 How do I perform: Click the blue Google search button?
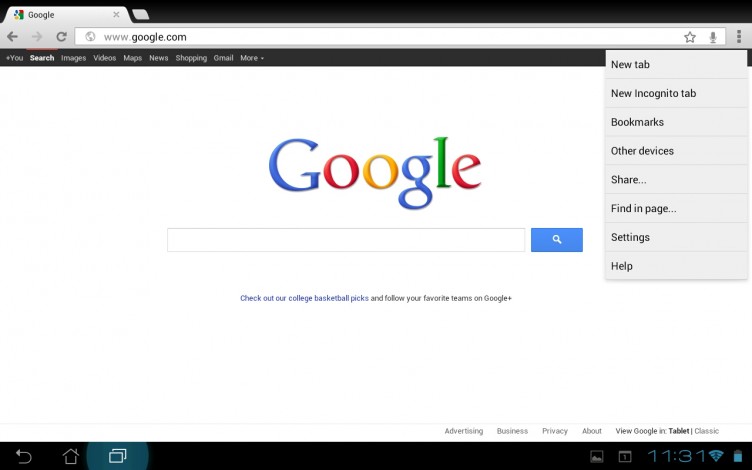coord(557,239)
